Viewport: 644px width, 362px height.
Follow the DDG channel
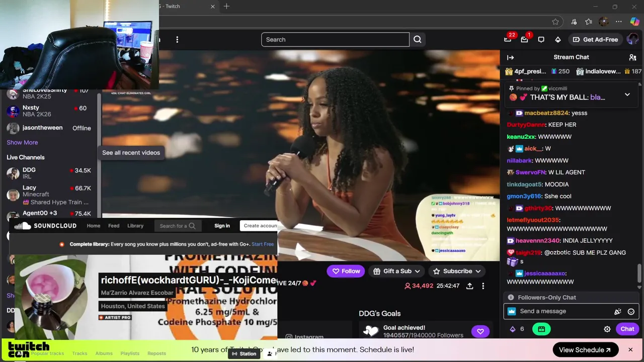tap(346, 271)
